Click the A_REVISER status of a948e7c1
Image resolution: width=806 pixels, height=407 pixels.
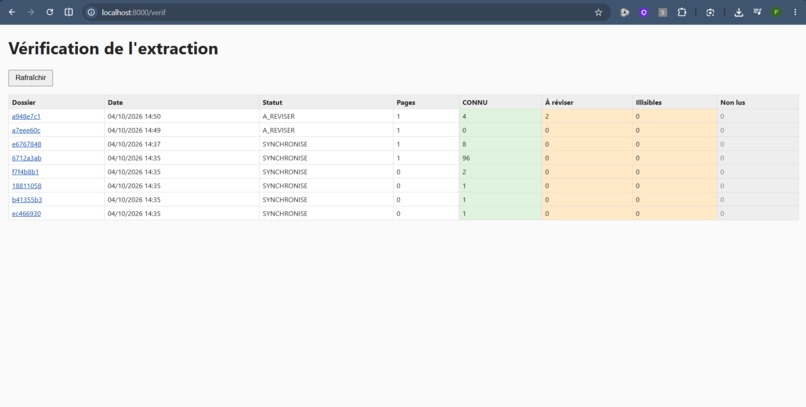click(x=279, y=117)
